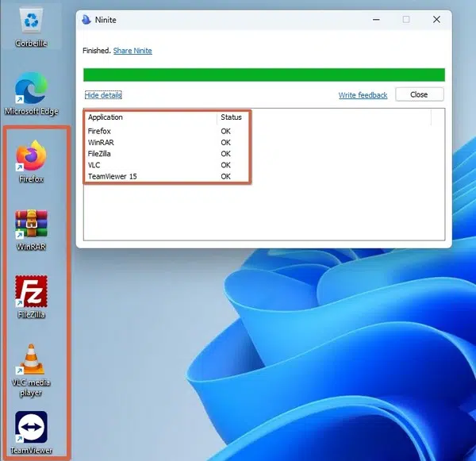Open the Share Ninite link
Screen dimensions: 476x461
[132, 51]
